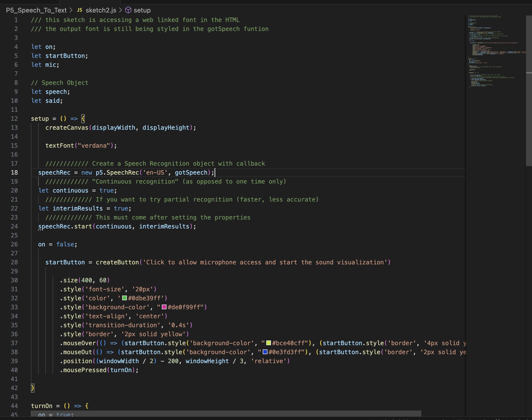Viewport: 532px width, 420px height.
Task: Place cursor on closing brace at line 42
Action: (x=32, y=388)
